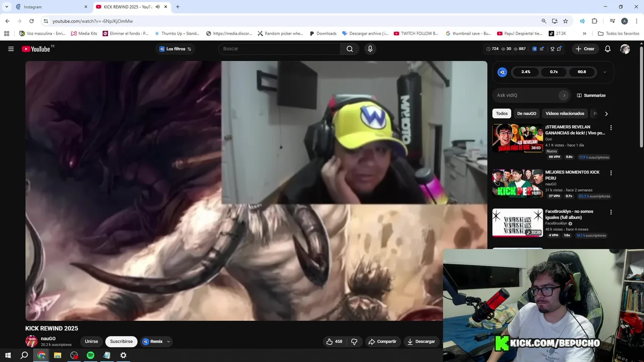Click the Summarize button
The height and width of the screenshot is (362, 644).
[x=591, y=95]
